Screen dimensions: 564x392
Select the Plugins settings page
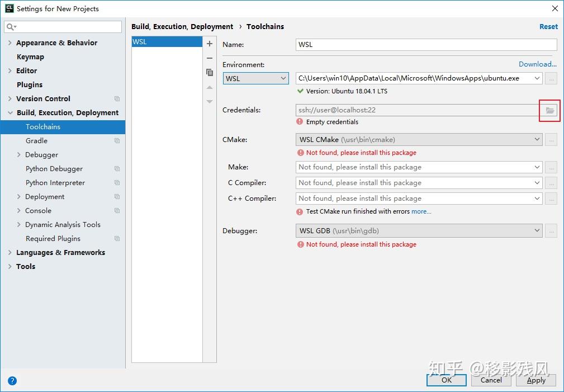(x=30, y=85)
